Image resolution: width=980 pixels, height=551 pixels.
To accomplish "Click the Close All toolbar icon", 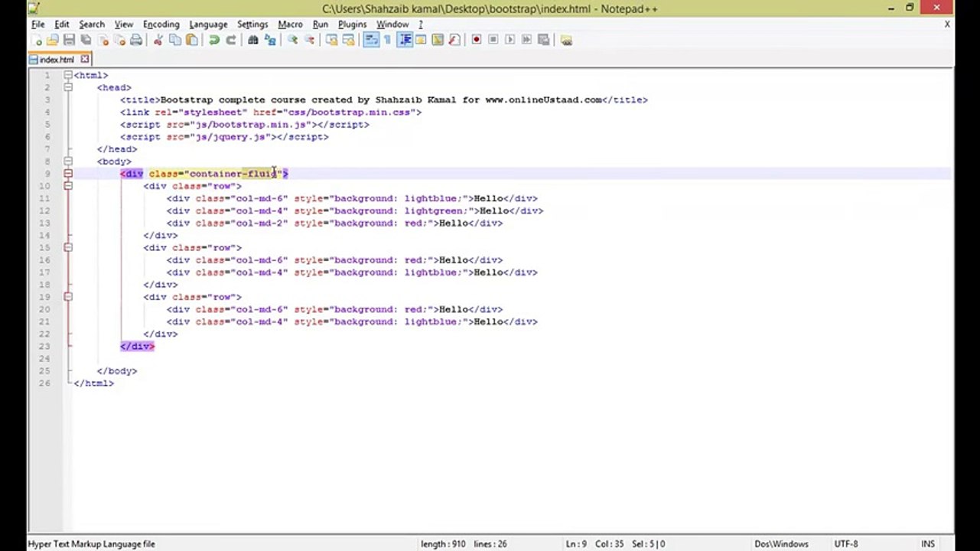I will pyautogui.click(x=119, y=40).
